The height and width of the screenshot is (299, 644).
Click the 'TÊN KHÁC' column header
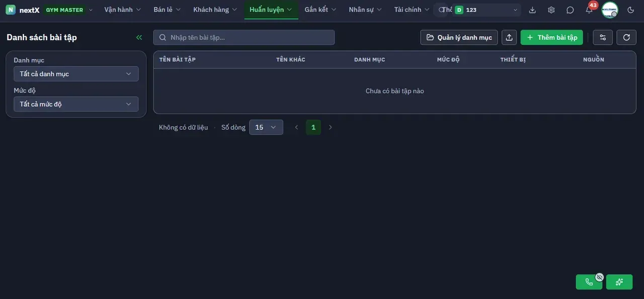pyautogui.click(x=291, y=59)
